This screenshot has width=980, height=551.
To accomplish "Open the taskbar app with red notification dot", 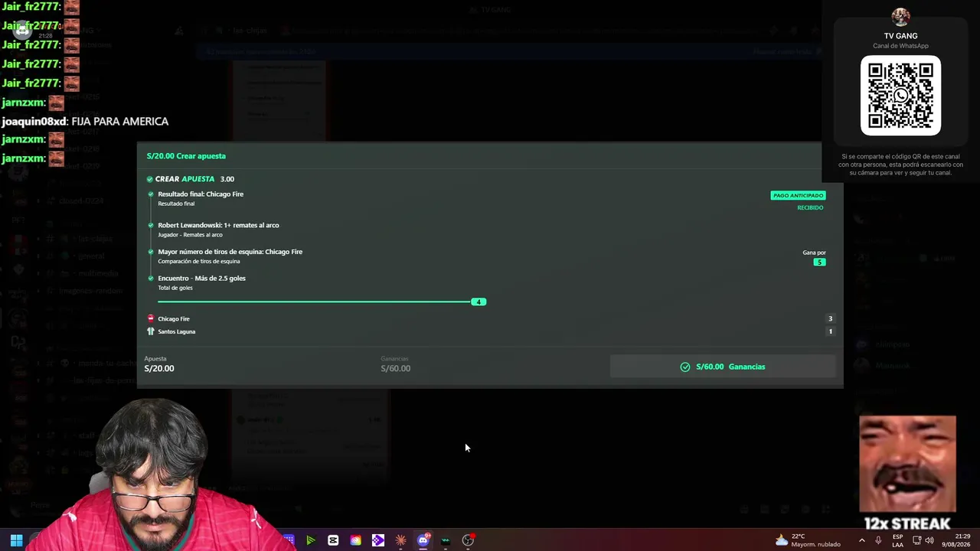I will click(x=469, y=540).
